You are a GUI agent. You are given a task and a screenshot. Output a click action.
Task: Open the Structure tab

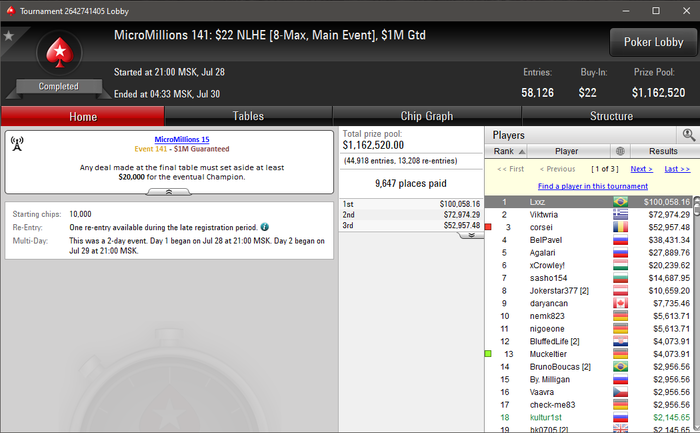coord(611,116)
